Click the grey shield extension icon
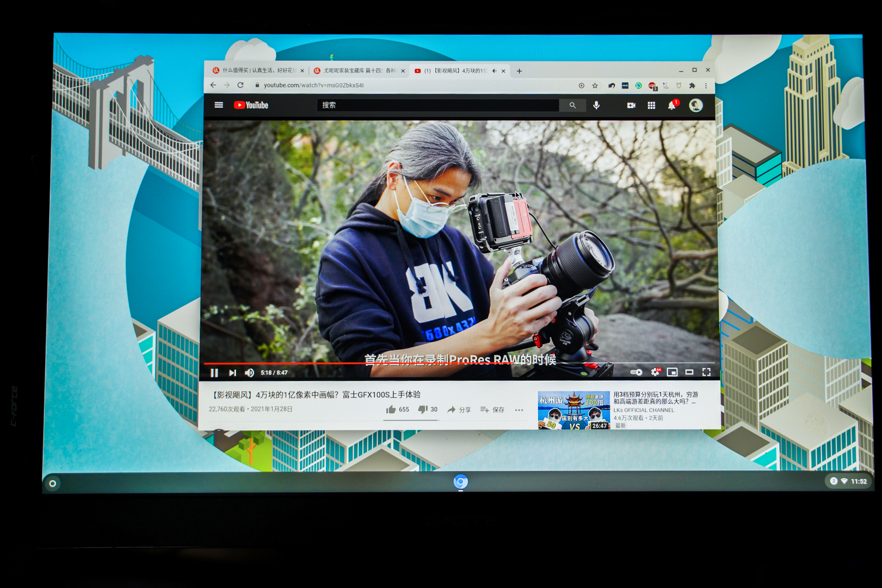 click(679, 86)
